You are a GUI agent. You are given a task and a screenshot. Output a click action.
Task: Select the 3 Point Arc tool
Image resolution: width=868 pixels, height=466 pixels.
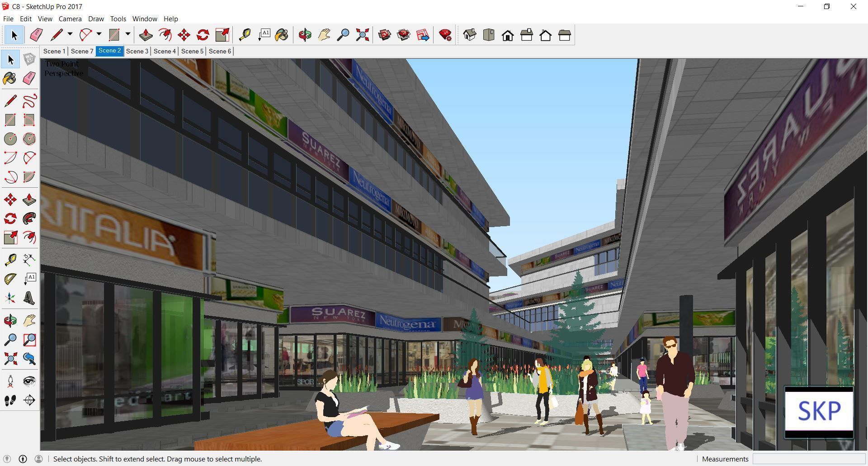point(10,177)
